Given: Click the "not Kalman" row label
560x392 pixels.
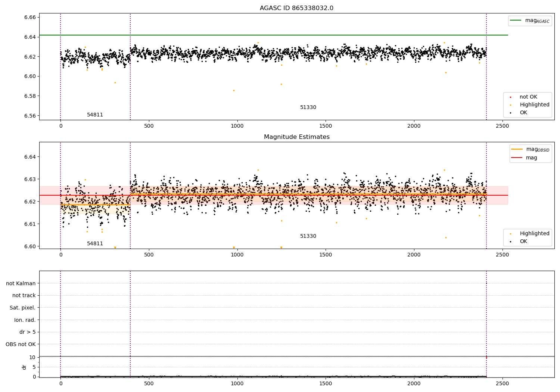Looking at the screenshot, I should point(21,284).
